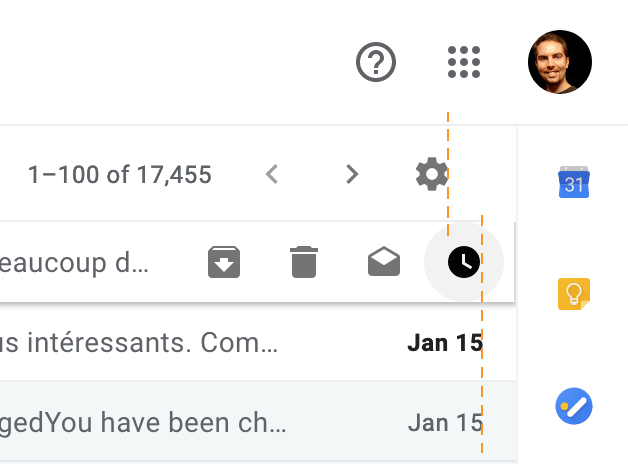Open Google Tasks in the side panel
The height and width of the screenshot is (464, 628).
coord(573,406)
